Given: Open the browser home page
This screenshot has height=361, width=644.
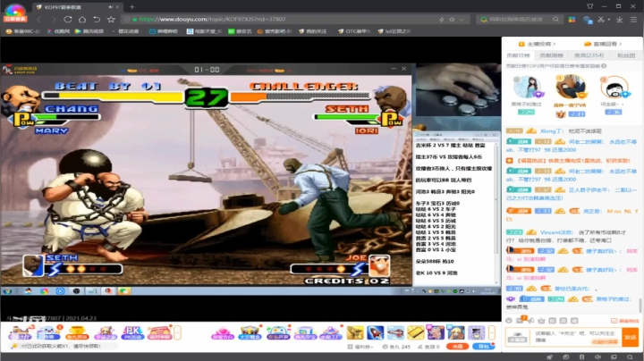Looking at the screenshot, I should tap(82, 20).
